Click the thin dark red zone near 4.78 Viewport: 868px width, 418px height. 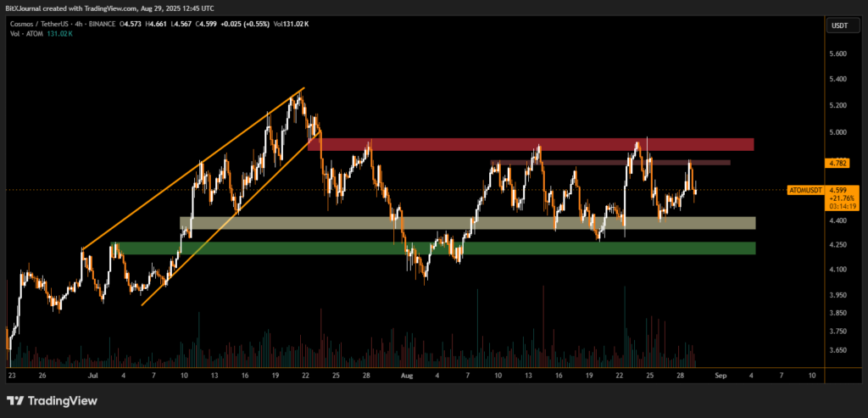(x=609, y=162)
